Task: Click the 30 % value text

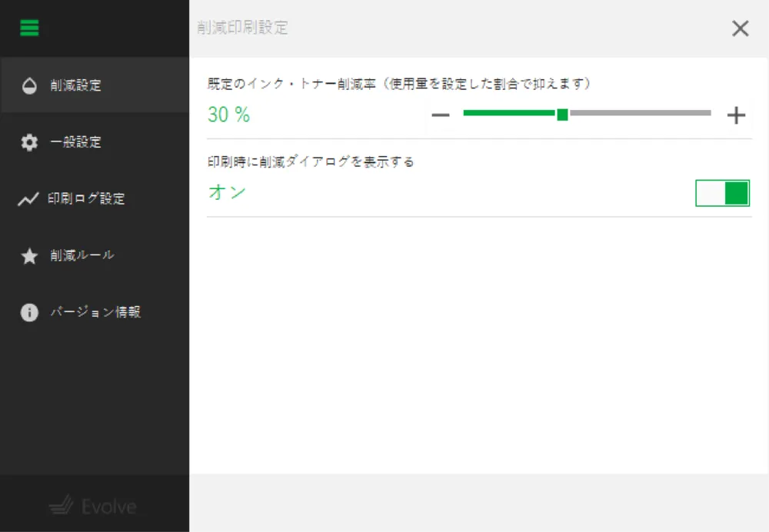Action: pyautogui.click(x=228, y=115)
